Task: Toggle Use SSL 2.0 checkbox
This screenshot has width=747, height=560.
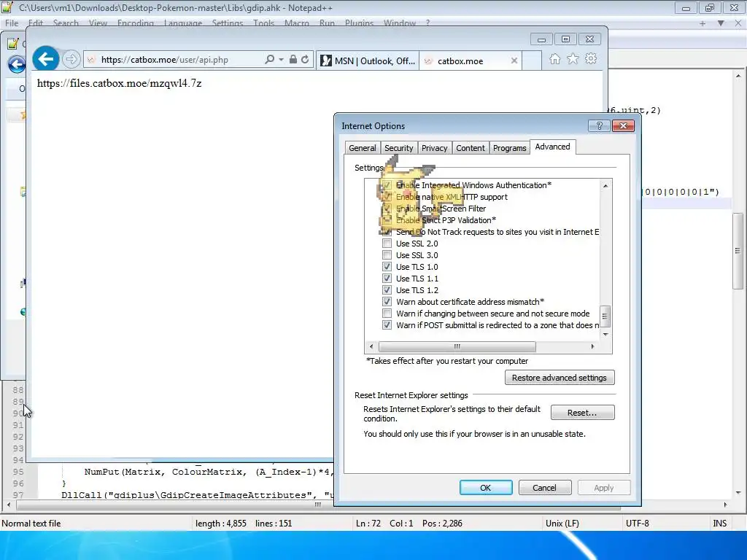Action: click(387, 244)
